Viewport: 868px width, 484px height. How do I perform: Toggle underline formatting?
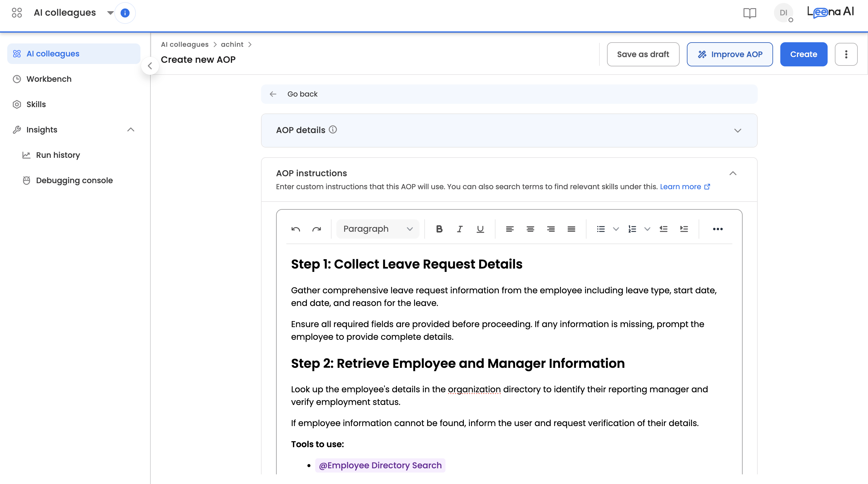tap(480, 229)
